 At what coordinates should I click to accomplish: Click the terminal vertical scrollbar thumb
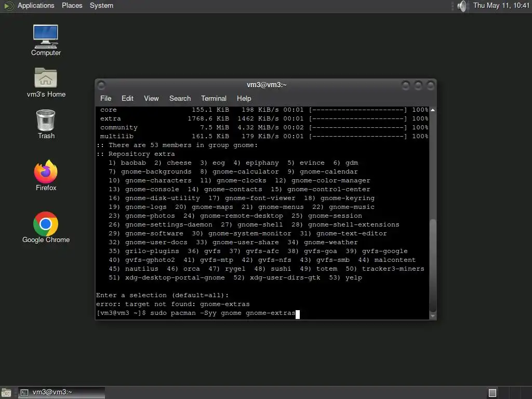[x=433, y=265]
